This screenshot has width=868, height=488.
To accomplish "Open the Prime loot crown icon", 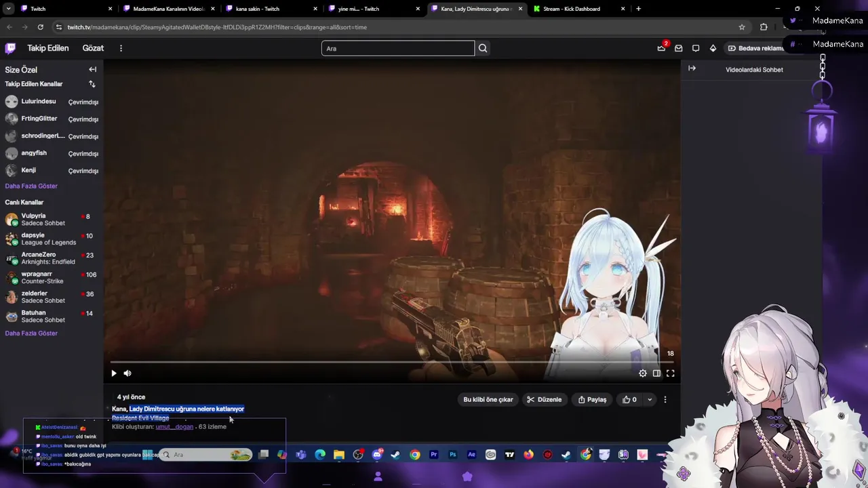I will pos(661,48).
